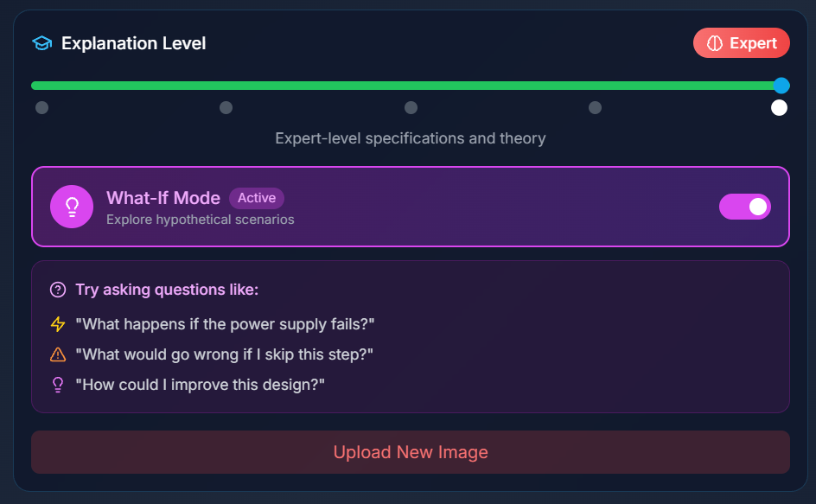Click the question about improving this design
Viewport: 816px width, 504px height.
pos(201,384)
